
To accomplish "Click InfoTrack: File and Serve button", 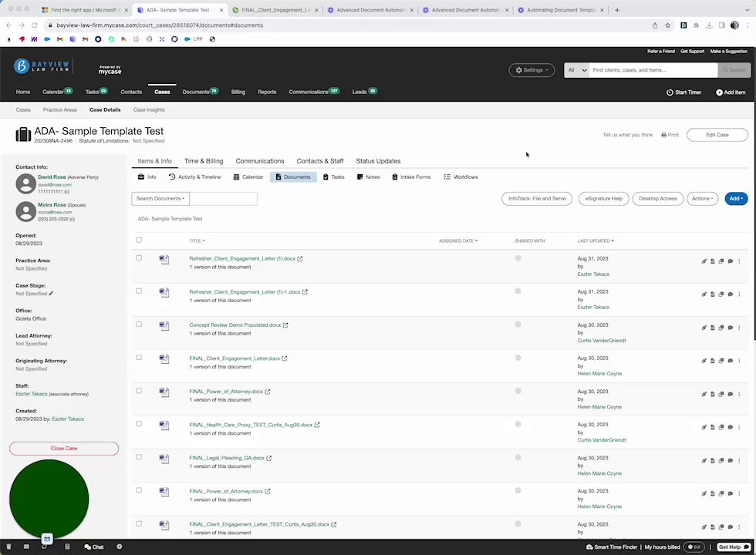I will tap(537, 199).
